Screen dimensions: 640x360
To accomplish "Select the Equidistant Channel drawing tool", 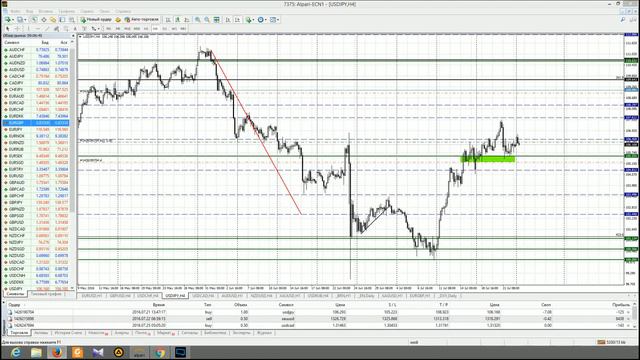I will (56, 29).
